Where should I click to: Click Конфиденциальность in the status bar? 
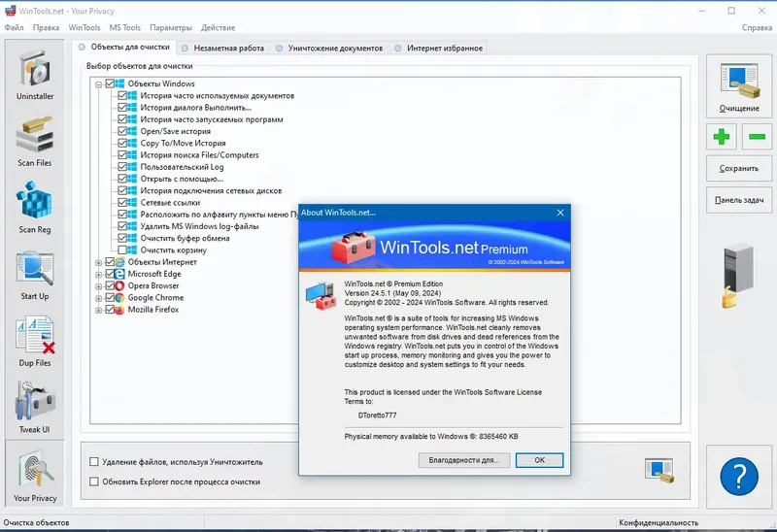point(659,522)
